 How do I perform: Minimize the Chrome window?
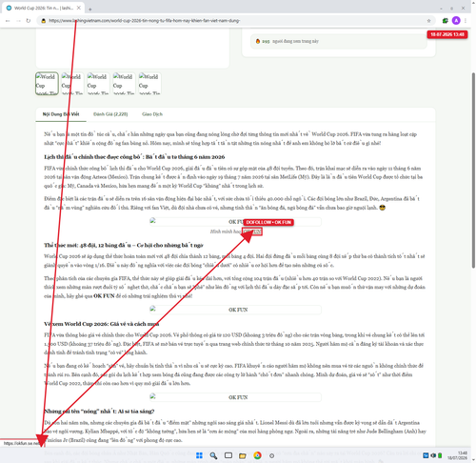441,9
